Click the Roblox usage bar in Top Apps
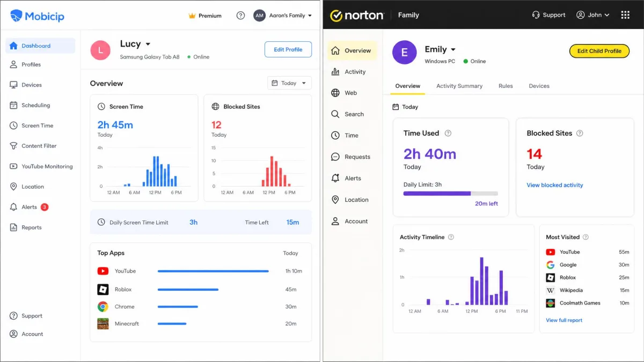644x362 pixels. 188,290
